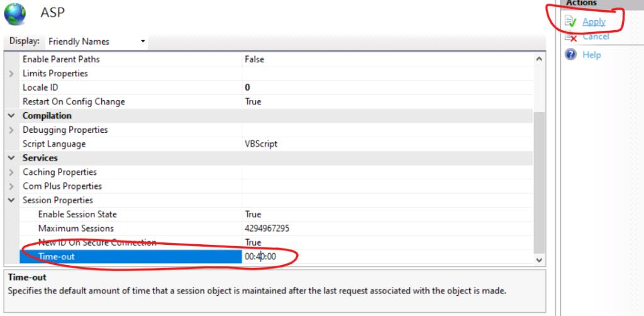The height and width of the screenshot is (316, 644).
Task: Collapse the Services section
Action: point(11,158)
